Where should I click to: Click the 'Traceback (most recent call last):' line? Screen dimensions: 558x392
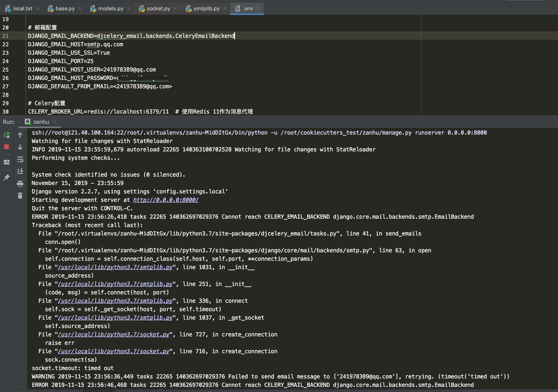tap(87, 225)
